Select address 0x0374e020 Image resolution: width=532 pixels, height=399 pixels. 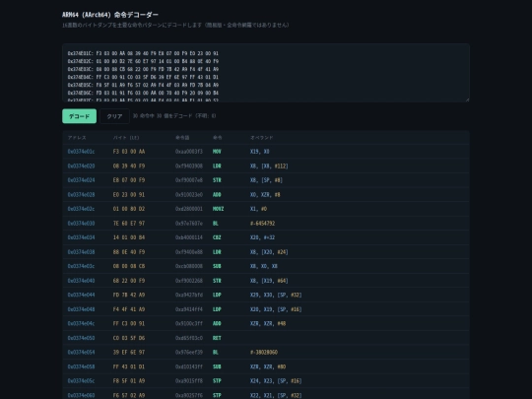coord(81,166)
